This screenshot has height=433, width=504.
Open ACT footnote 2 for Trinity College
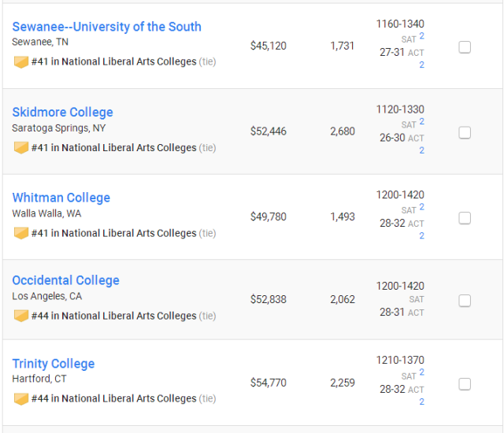click(x=422, y=402)
